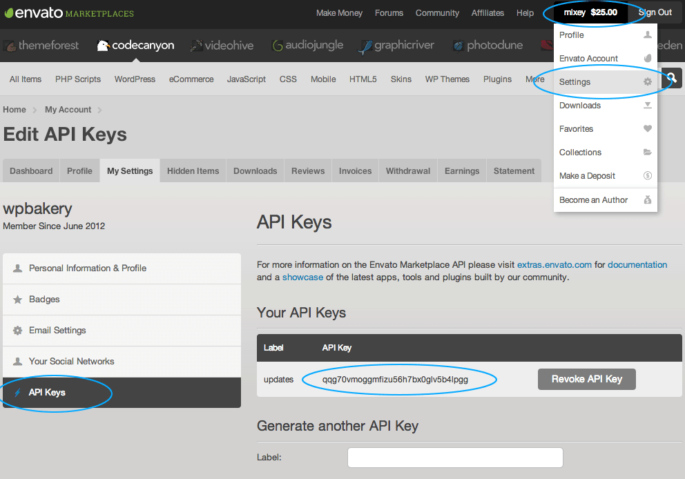Click the Collections folder icon
685x479 pixels.
pyautogui.click(x=648, y=152)
